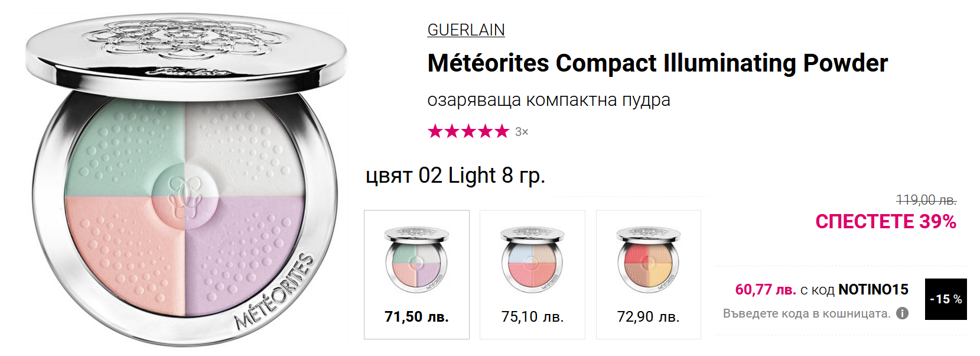Pick the red and yellow shade thumbnail
Screen dimensions: 980x356
(648, 259)
